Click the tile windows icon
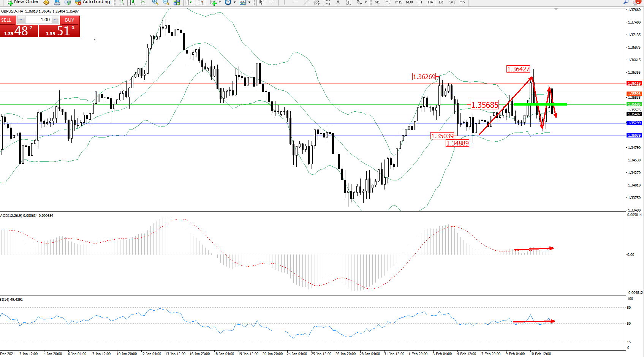The height and width of the screenshot is (357, 644). [177, 2]
